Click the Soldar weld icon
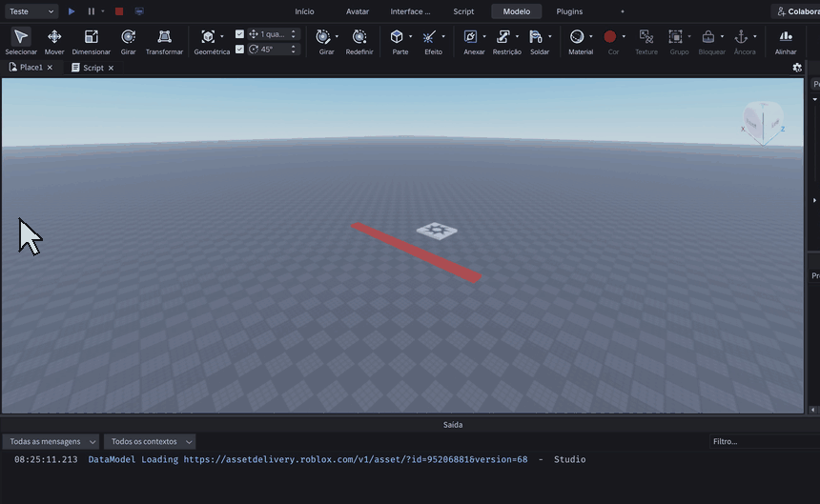This screenshot has height=504, width=820. coord(536,36)
